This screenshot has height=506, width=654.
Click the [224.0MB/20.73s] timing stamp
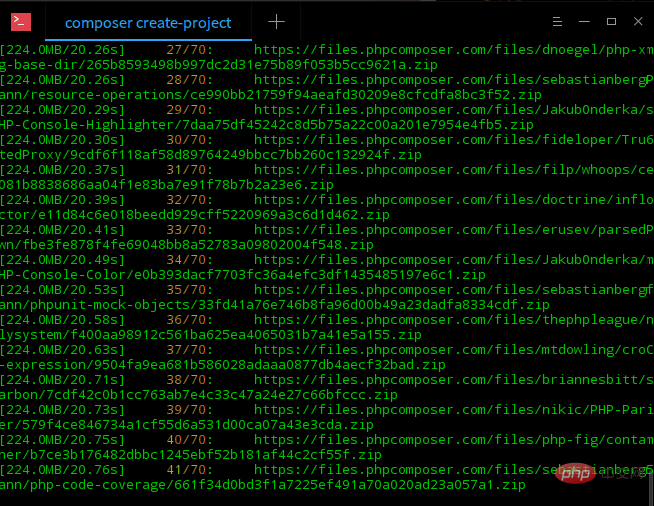[62, 410]
